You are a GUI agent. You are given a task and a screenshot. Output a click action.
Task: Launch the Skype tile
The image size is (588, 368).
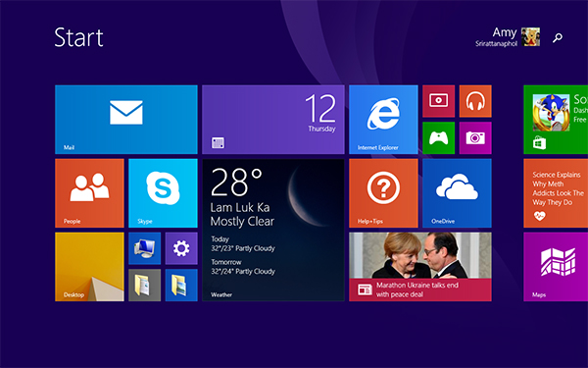pos(163,193)
